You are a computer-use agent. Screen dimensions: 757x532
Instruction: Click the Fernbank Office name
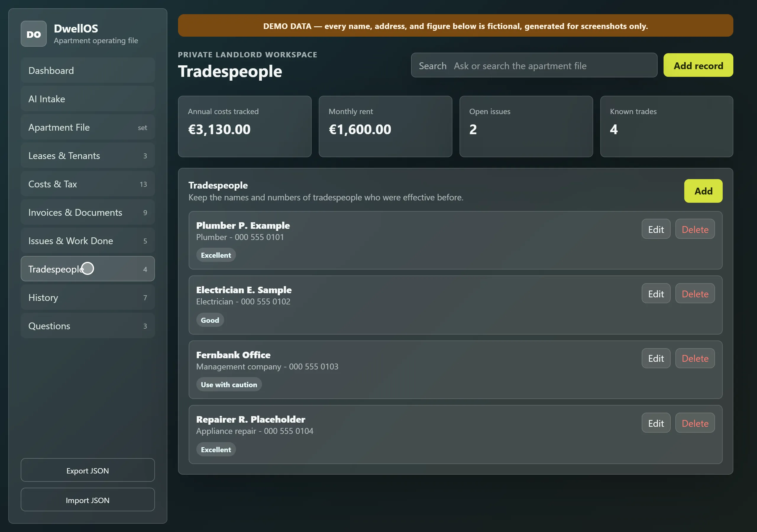233,355
